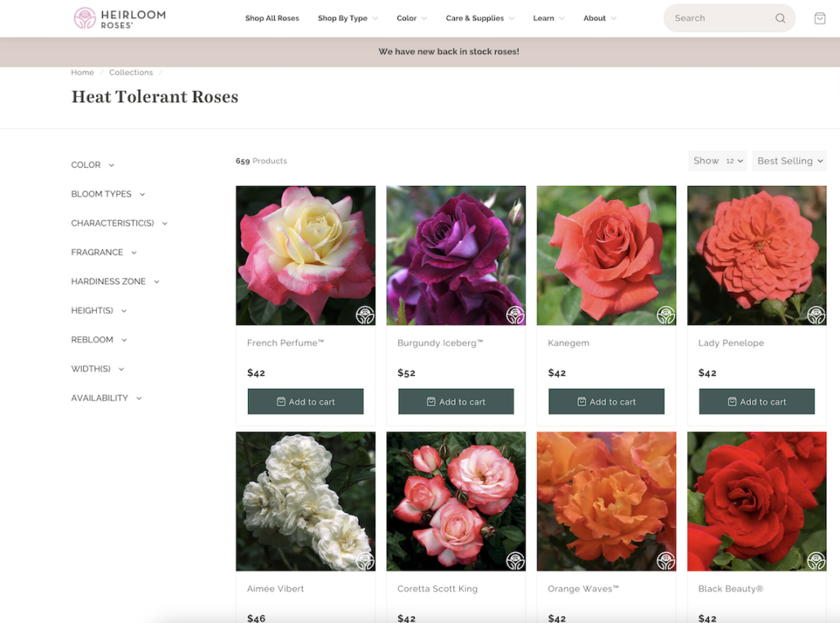View the Coretta Scott King rose photo
The image size is (840, 623).
point(455,501)
